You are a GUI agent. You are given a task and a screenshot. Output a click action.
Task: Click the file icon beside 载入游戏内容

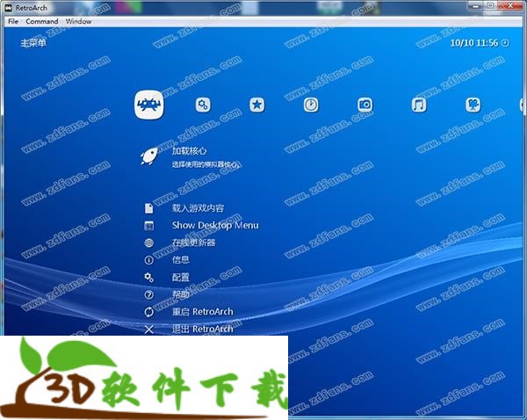[x=149, y=208]
